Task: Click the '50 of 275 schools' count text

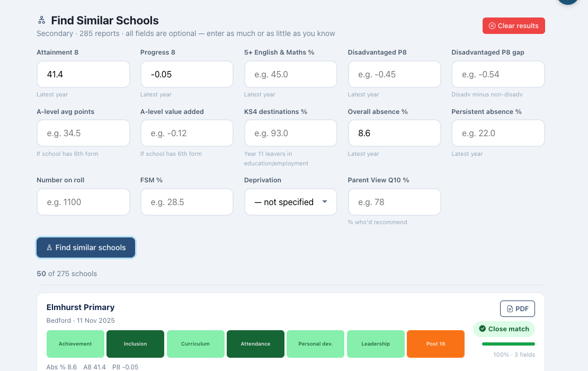Action: coord(67,274)
